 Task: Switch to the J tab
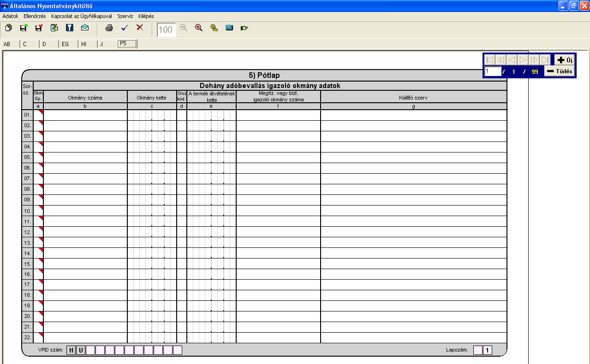tap(107, 44)
